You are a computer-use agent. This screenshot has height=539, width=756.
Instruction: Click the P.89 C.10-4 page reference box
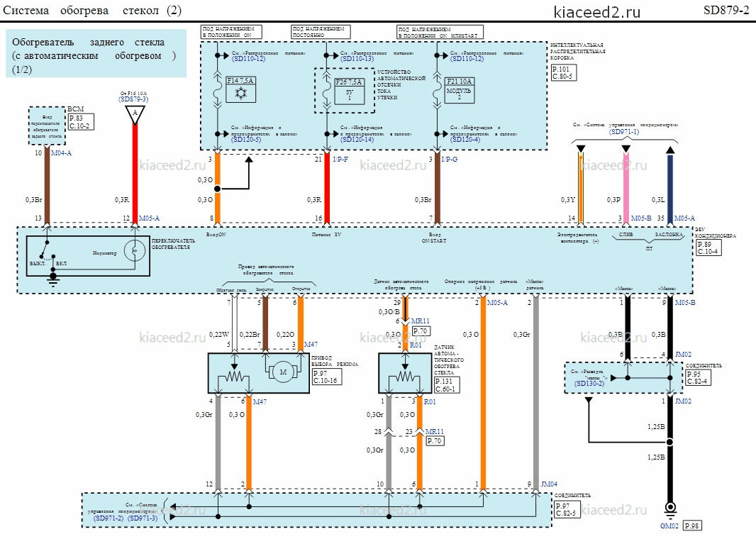[708, 248]
